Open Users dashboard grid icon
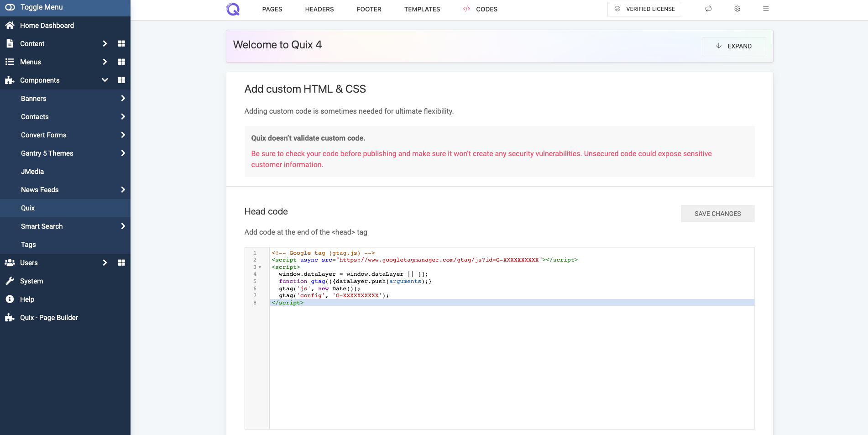 [121, 262]
